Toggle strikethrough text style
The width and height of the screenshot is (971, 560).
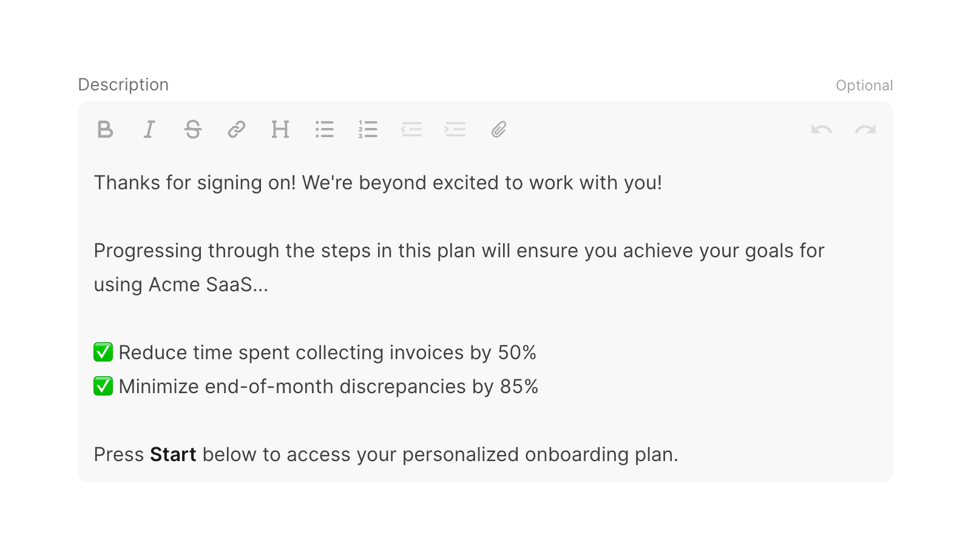point(193,129)
